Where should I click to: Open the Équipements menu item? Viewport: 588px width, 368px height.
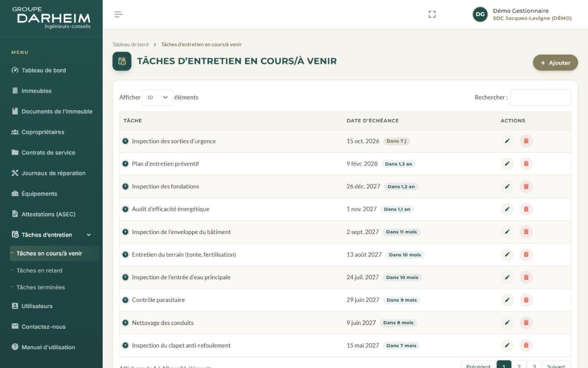[x=39, y=194]
